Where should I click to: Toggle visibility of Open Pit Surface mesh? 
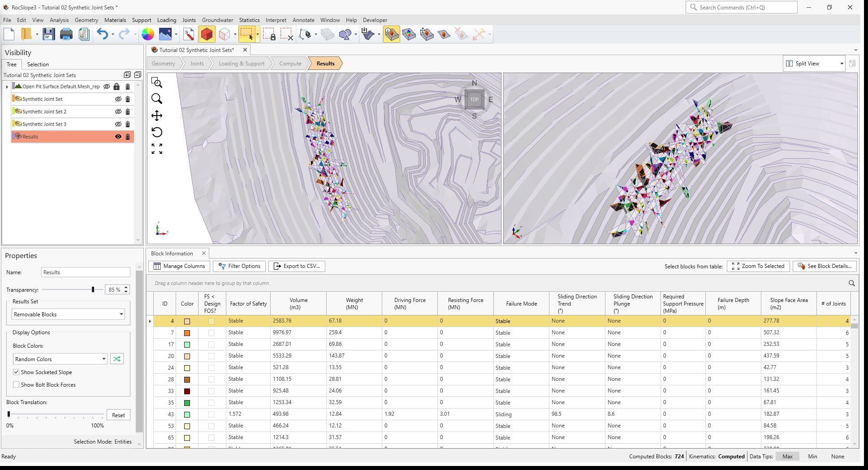click(107, 86)
